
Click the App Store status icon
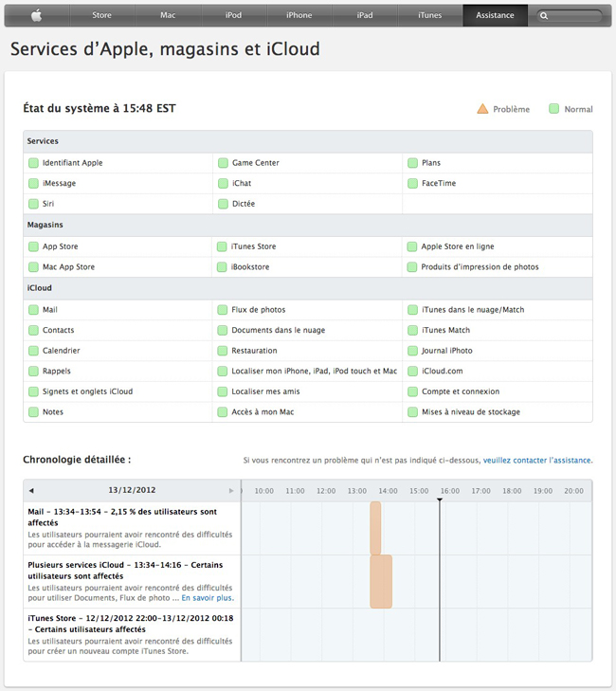point(33,246)
